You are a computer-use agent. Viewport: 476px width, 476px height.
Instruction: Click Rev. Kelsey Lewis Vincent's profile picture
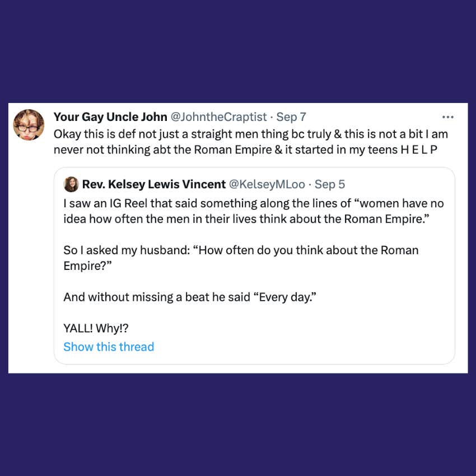71,184
